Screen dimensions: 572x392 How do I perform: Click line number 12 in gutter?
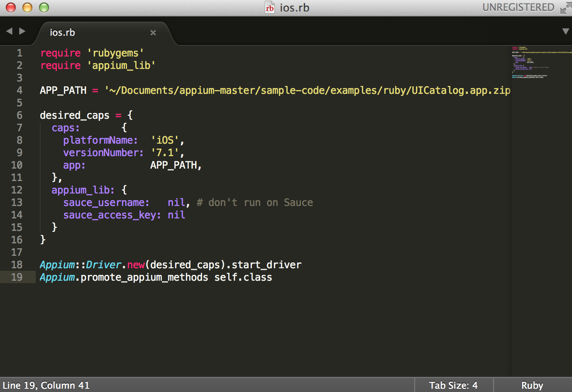click(x=17, y=190)
